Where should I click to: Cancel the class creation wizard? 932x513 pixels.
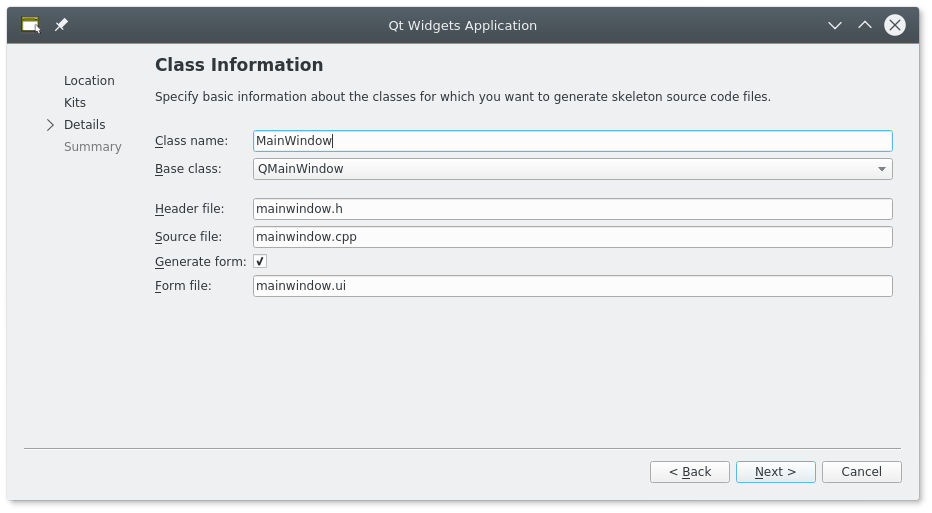coord(861,472)
